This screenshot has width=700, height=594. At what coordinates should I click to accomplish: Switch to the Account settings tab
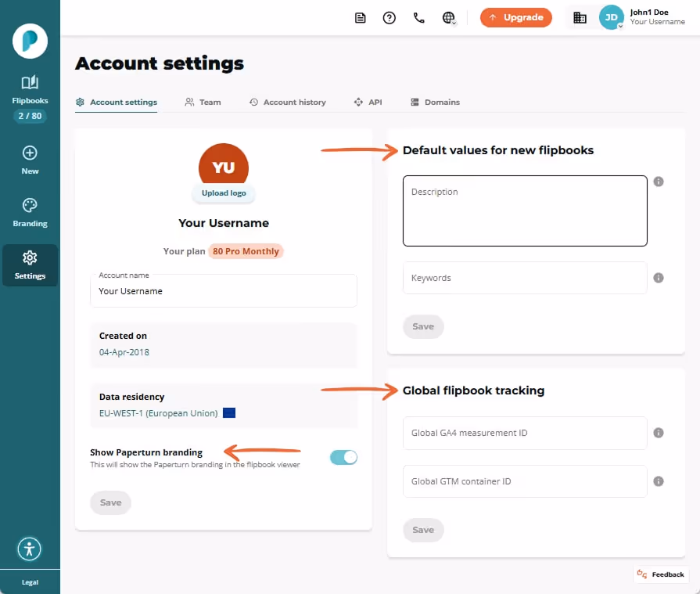coord(117,103)
